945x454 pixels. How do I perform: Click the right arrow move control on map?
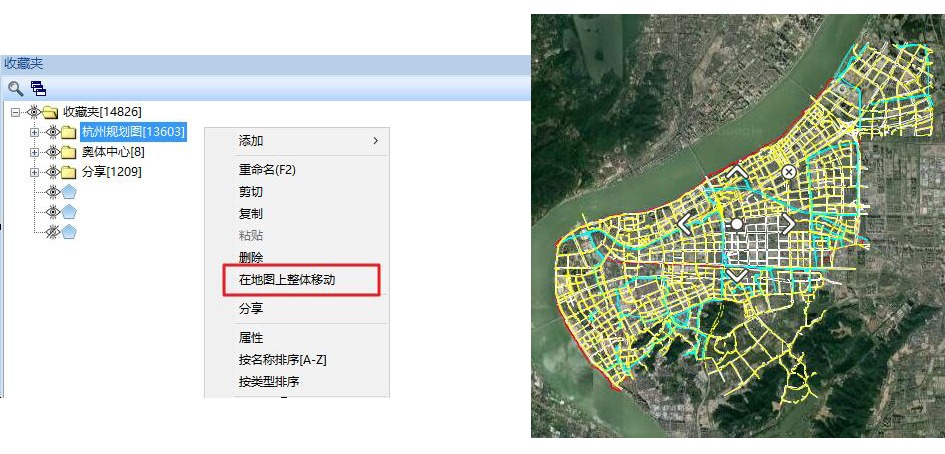pos(788,222)
